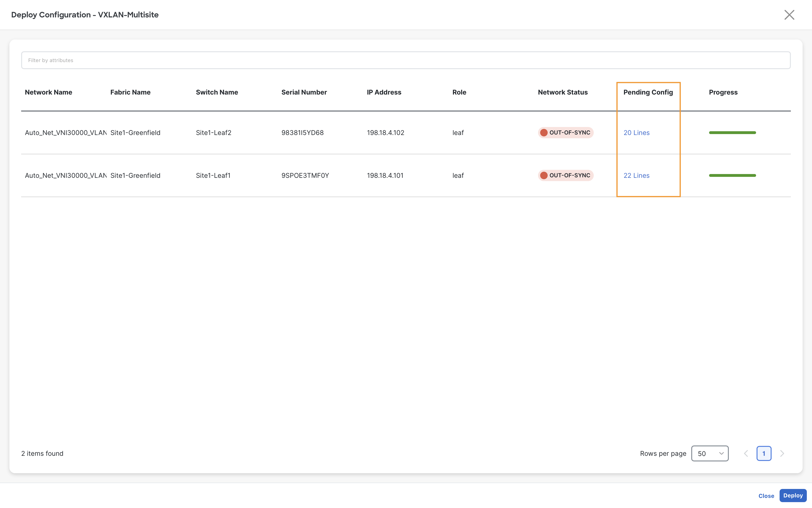
Task: Click network name in Site1-Leaf2 row
Action: pyautogui.click(x=66, y=133)
